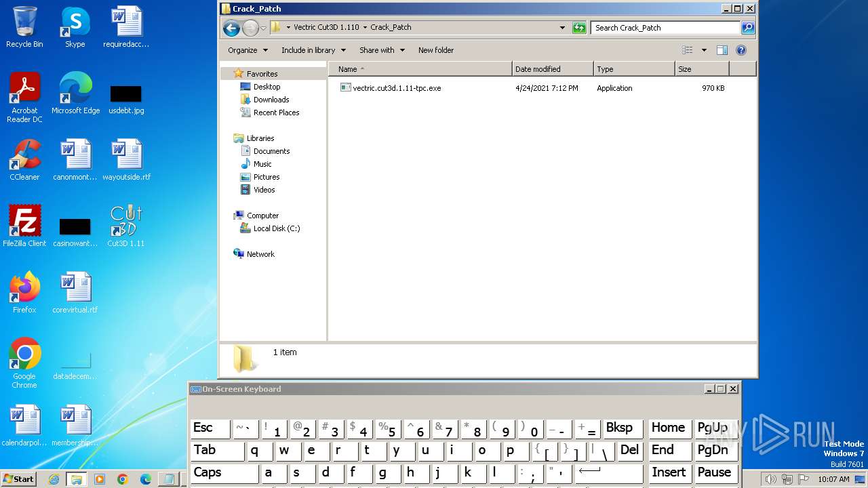Open Pictures library
This screenshot has height=488, width=868.
267,177
